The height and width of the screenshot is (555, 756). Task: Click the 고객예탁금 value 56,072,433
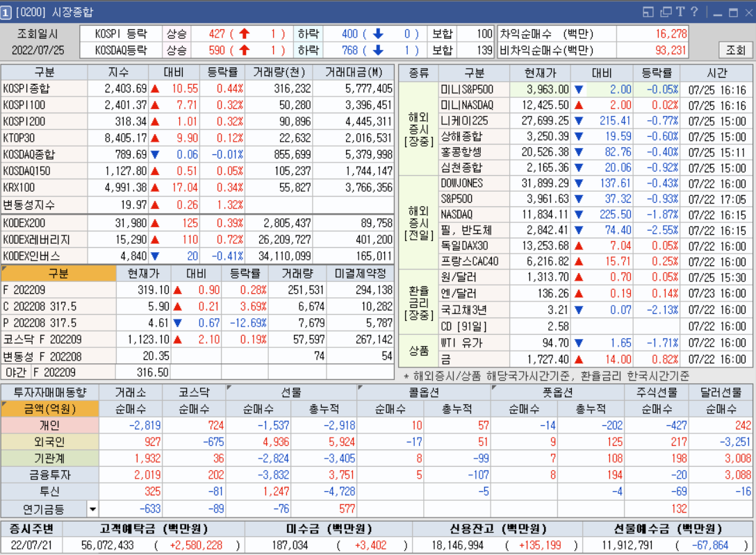click(x=108, y=545)
